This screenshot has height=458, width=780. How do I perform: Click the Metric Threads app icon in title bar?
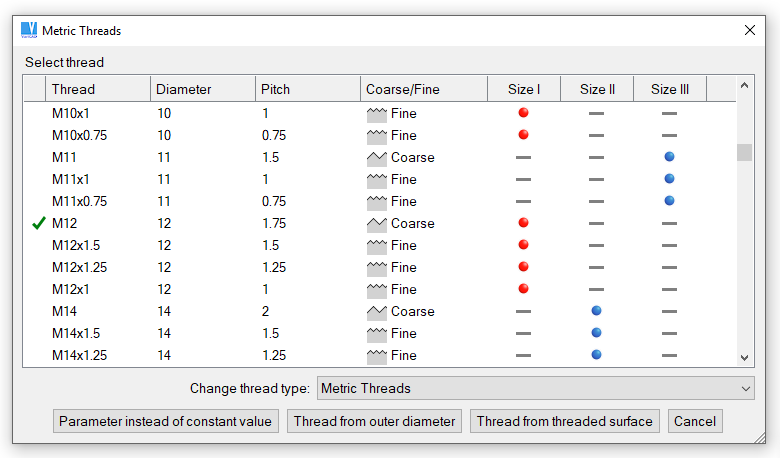click(29, 30)
